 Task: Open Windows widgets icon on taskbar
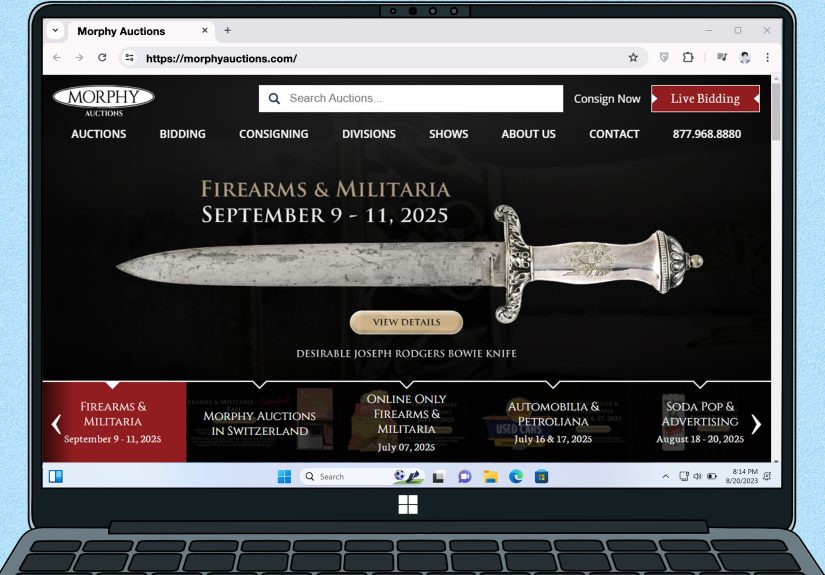point(56,476)
